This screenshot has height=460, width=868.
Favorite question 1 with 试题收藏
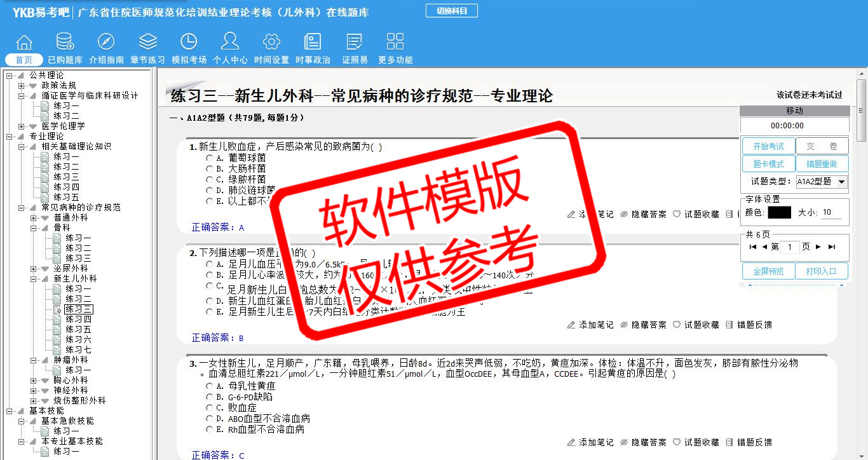(x=696, y=215)
